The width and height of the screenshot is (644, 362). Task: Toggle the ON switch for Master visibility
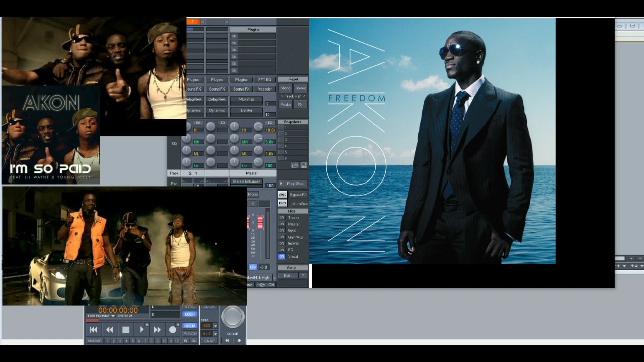pyautogui.click(x=282, y=224)
